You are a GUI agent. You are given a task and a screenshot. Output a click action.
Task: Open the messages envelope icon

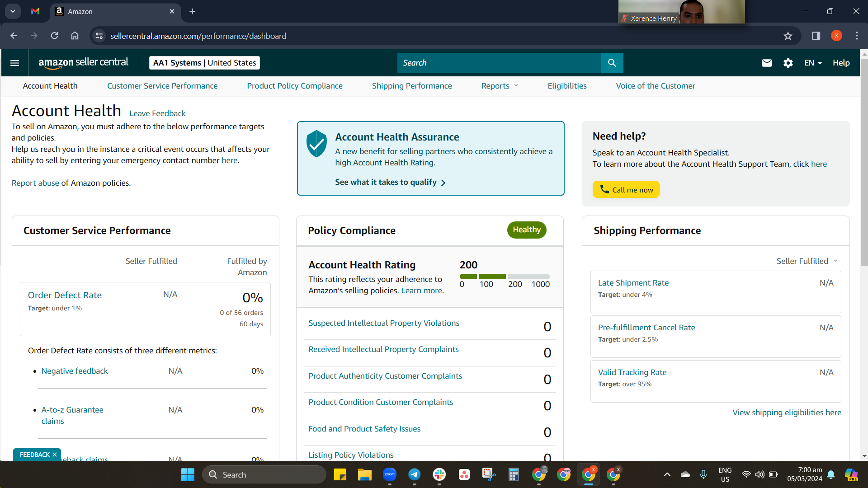point(767,63)
